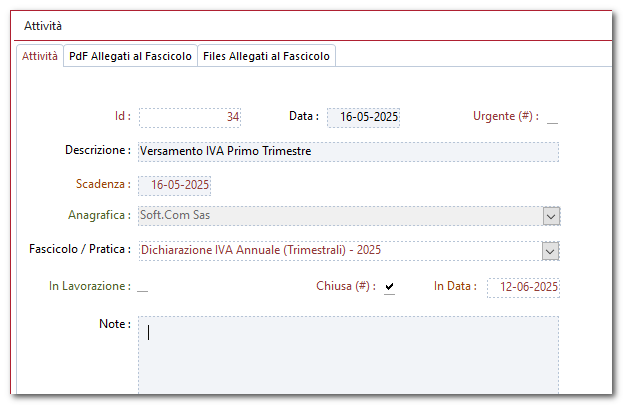
Task: Click the Attività window title
Action: tap(43, 25)
